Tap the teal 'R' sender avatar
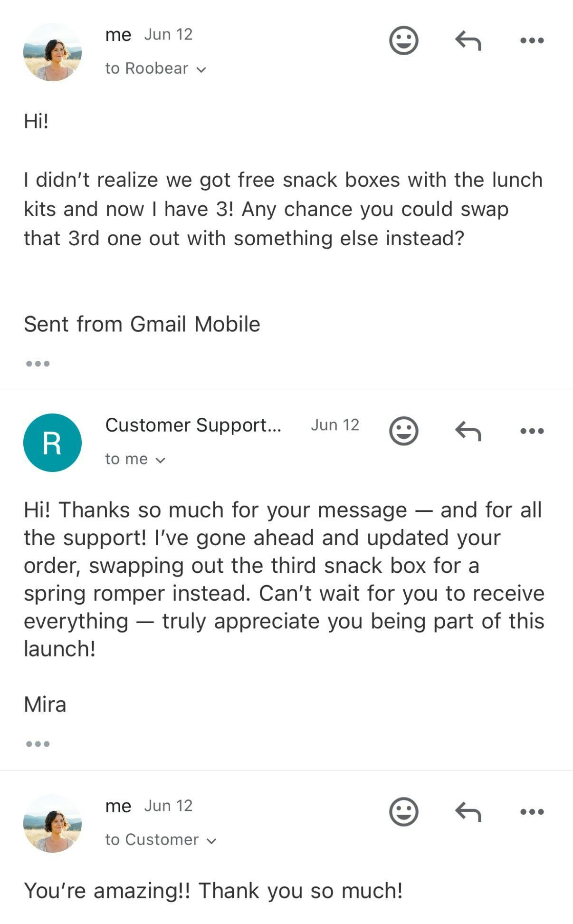Image resolution: width=573 pixels, height=924 pixels. (52, 443)
